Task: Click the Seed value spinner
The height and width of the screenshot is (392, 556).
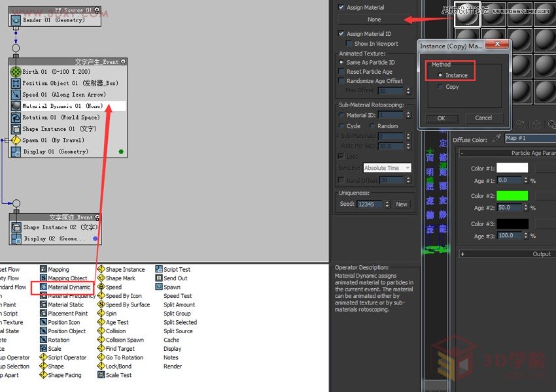Action: (387, 204)
